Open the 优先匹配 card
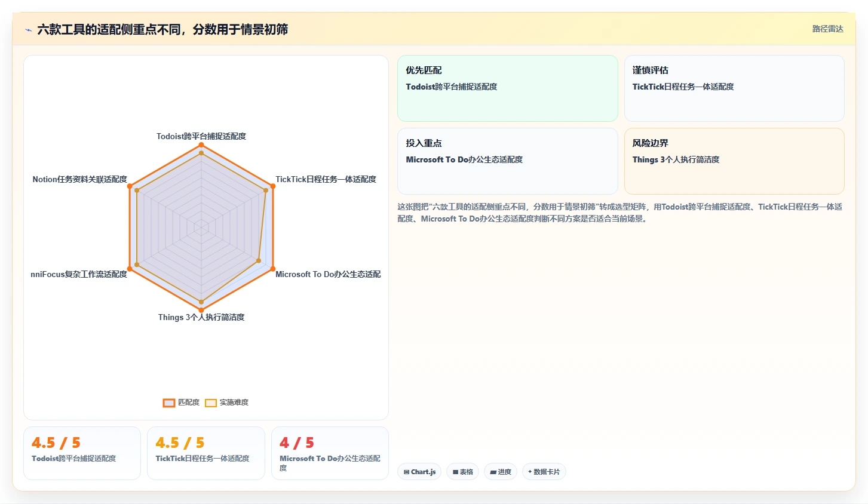 coord(508,88)
